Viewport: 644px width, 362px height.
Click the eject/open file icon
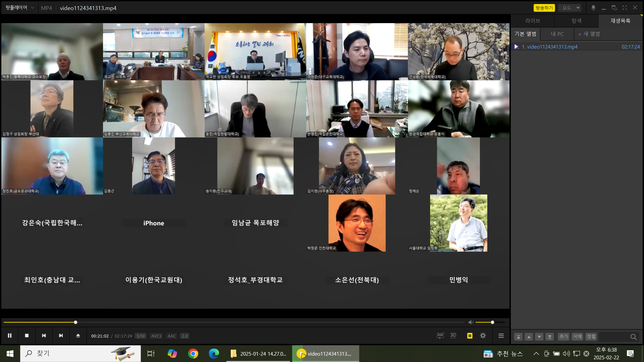pos(78,336)
